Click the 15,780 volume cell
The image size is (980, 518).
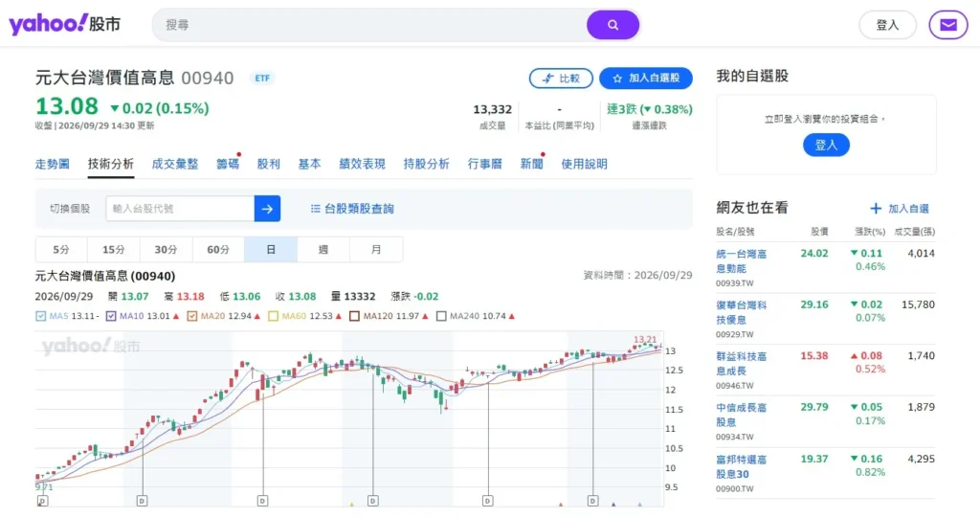click(x=918, y=304)
